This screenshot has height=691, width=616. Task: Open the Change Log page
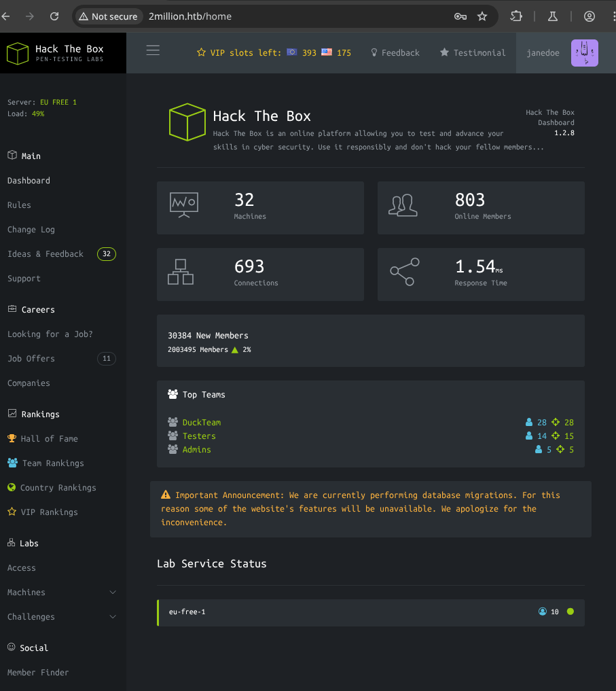click(31, 230)
